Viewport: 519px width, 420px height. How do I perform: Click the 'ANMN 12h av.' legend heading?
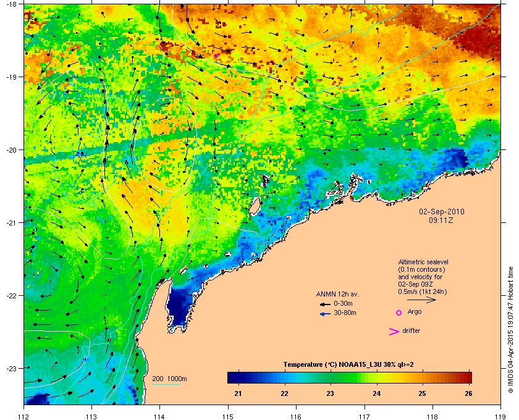(337, 294)
